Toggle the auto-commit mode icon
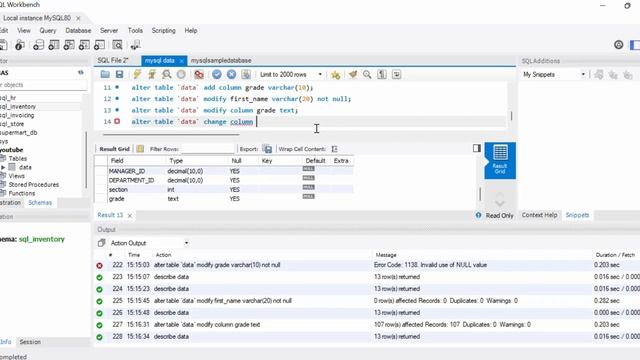Image resolution: width=640 pixels, height=360 pixels. [x=246, y=74]
